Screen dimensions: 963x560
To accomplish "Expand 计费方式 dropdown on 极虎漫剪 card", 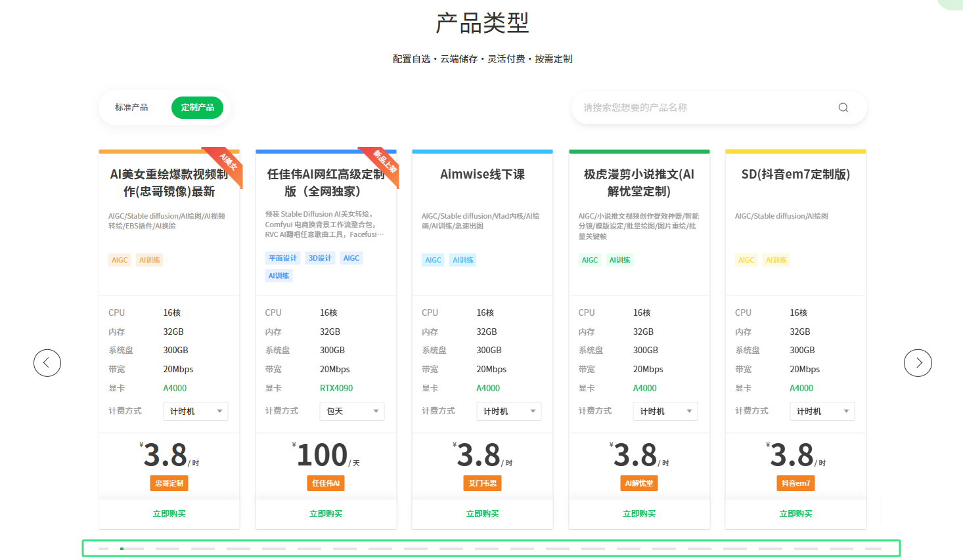I will coord(665,411).
